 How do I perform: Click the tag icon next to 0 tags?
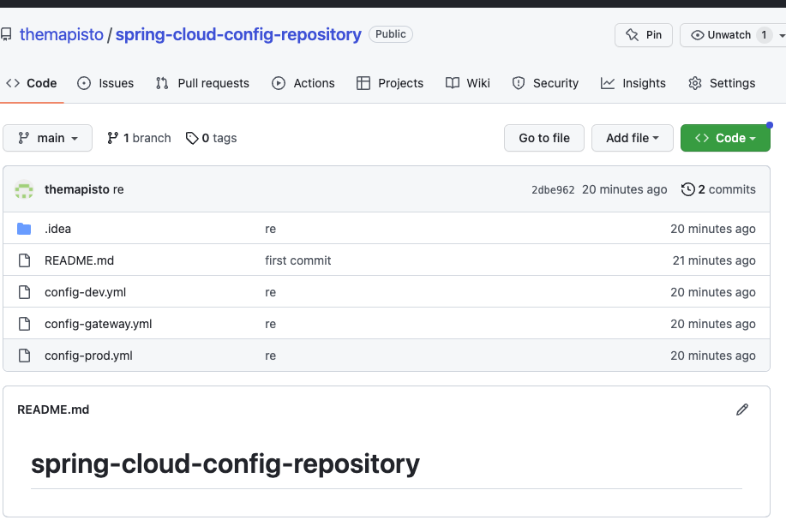pos(192,138)
